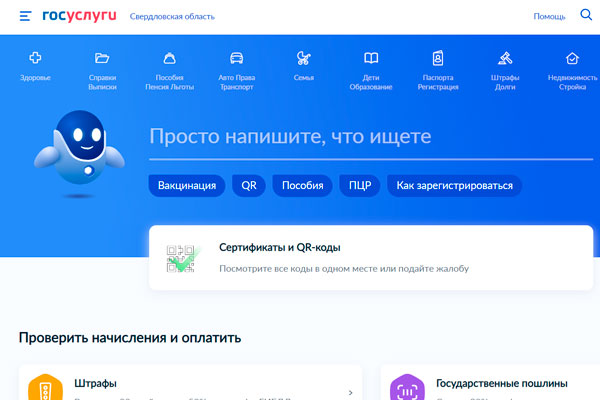Open the Сертификаты и QR-коды heading
Viewport: 600px width, 400px height.
click(280, 248)
